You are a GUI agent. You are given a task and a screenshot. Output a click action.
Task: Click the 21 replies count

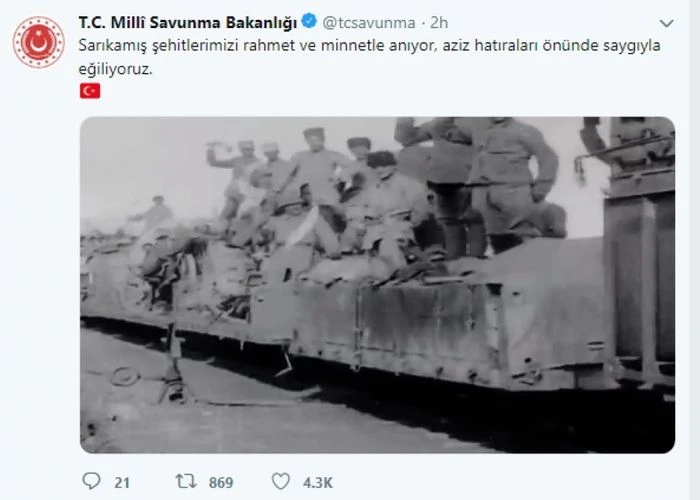[122, 483]
